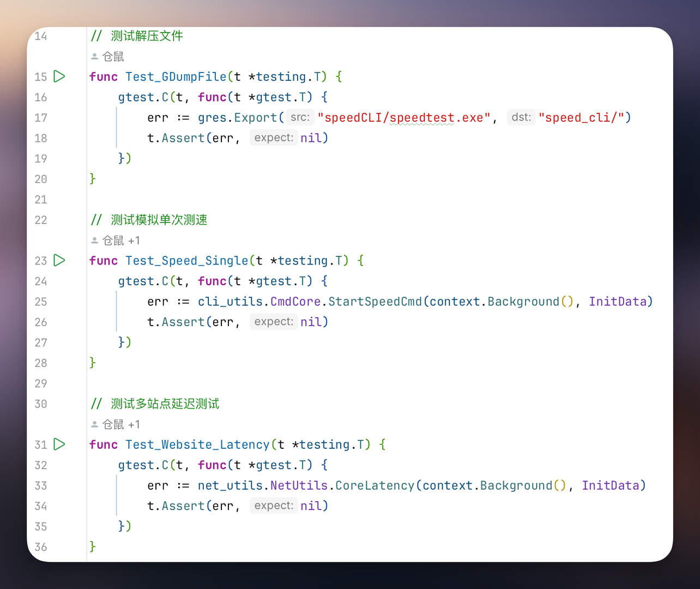Click 'expect:' hint on line 26
Viewport: 700px width, 589px height.
(x=274, y=322)
